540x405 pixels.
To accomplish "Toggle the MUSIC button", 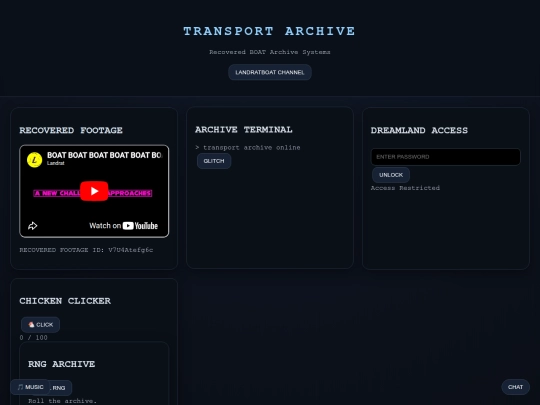I will 30,387.
